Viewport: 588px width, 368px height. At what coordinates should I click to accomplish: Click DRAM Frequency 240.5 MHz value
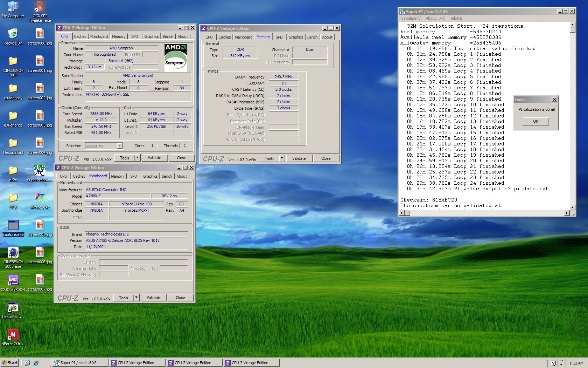[x=283, y=77]
